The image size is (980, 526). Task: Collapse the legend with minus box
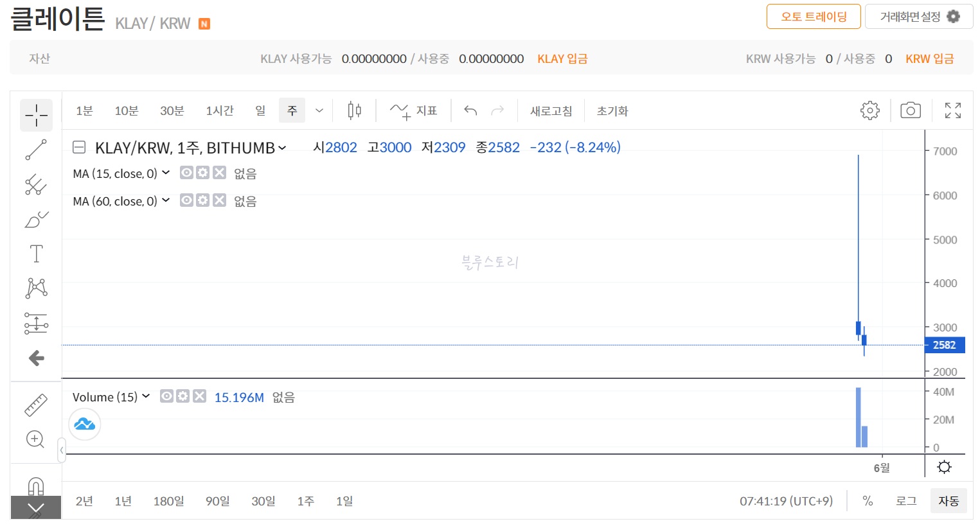[x=79, y=148]
